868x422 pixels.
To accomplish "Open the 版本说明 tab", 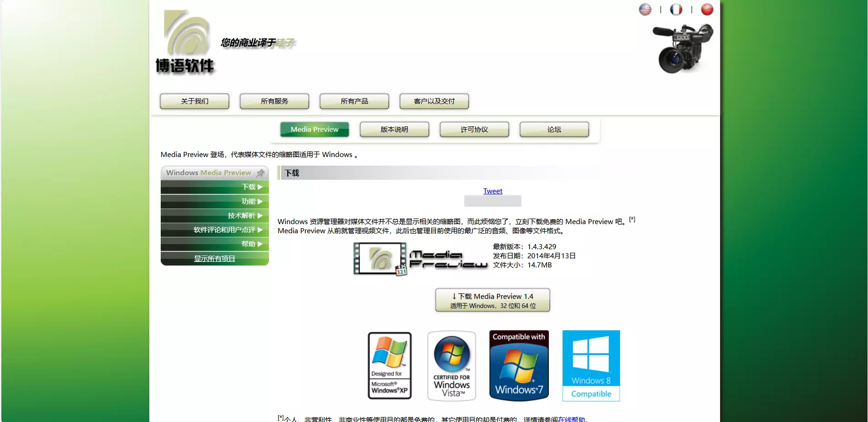I will (395, 130).
